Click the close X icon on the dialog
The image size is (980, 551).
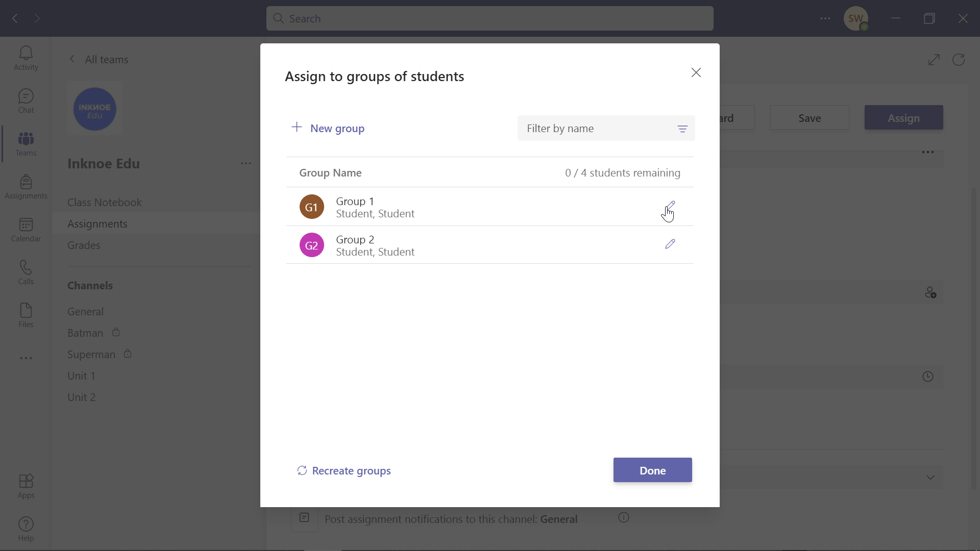point(696,72)
